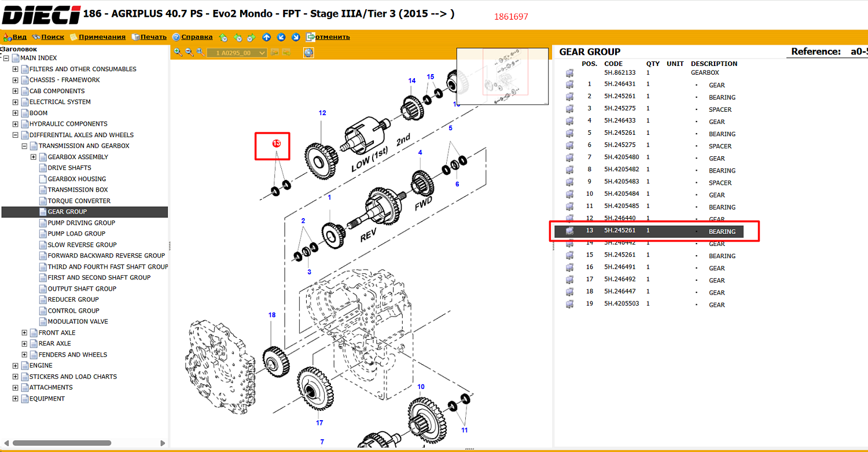This screenshot has width=868, height=452.
Task: Add GEARBOX 5H.862133 to cart
Action: (569, 73)
